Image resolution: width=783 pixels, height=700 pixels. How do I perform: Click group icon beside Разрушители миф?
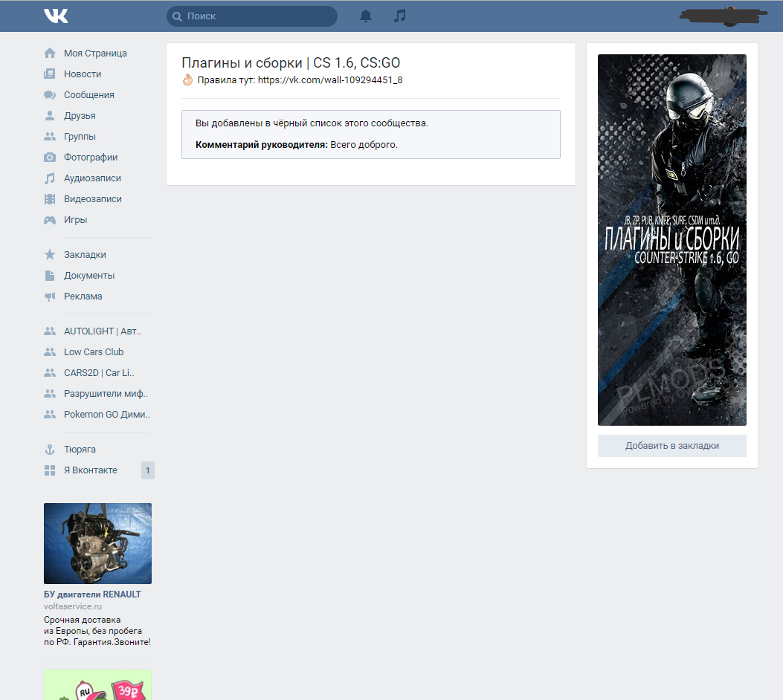tap(49, 394)
